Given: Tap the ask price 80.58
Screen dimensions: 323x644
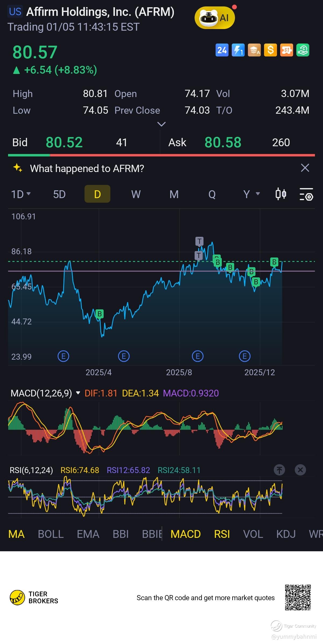Looking at the screenshot, I should click(223, 142).
